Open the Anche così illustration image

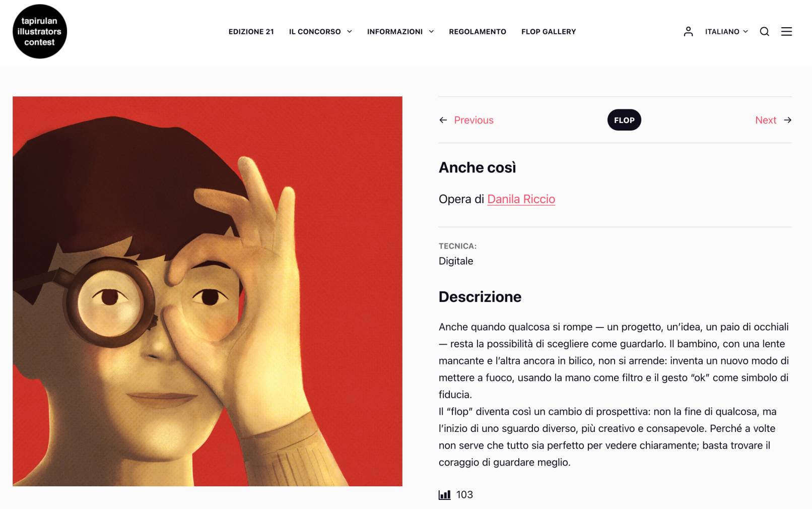[208, 291]
